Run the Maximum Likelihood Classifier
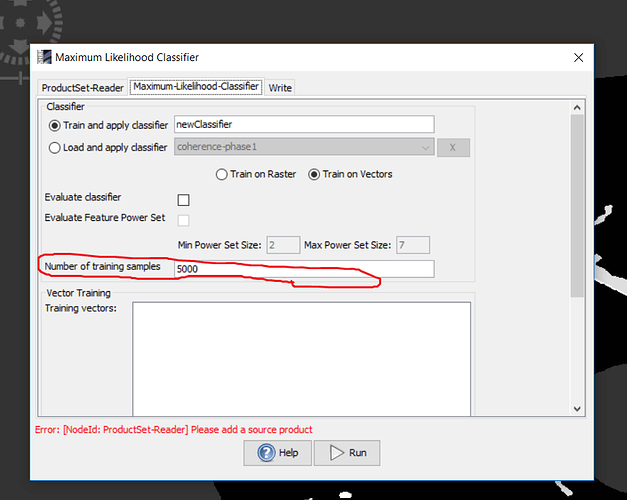Image resolution: width=627 pixels, height=500 pixels. point(347,453)
